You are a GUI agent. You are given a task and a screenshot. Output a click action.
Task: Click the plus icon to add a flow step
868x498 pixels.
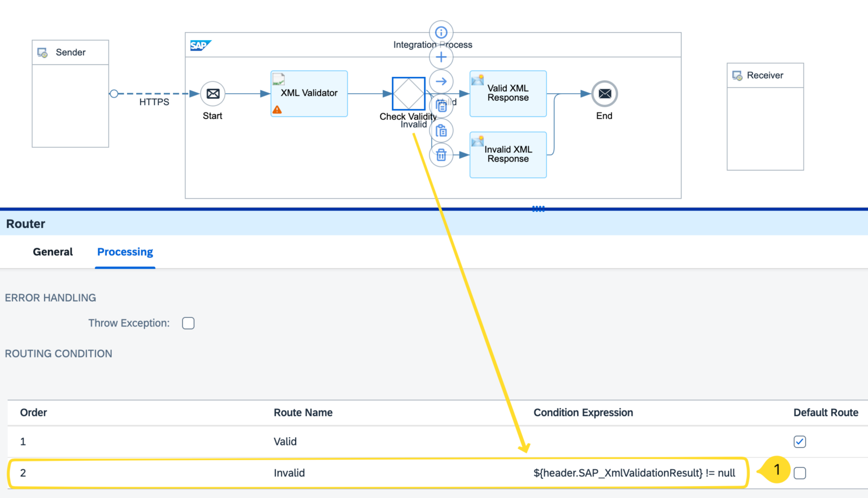point(441,56)
